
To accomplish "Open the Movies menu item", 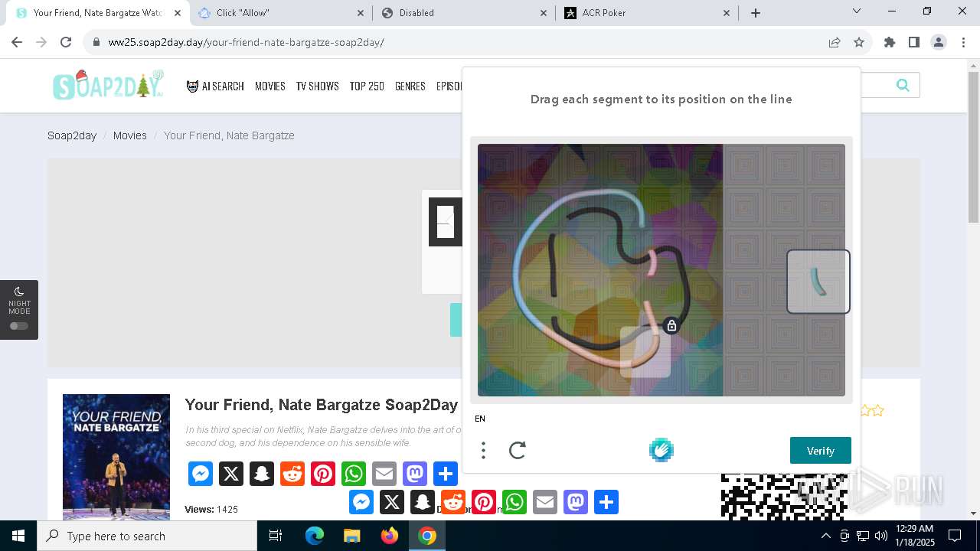I will tap(270, 86).
